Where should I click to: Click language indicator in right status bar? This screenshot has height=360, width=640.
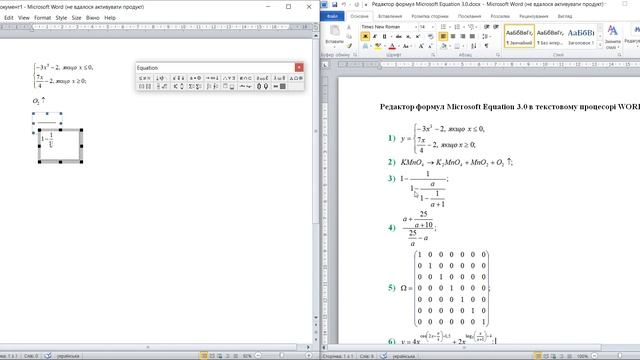point(403,356)
